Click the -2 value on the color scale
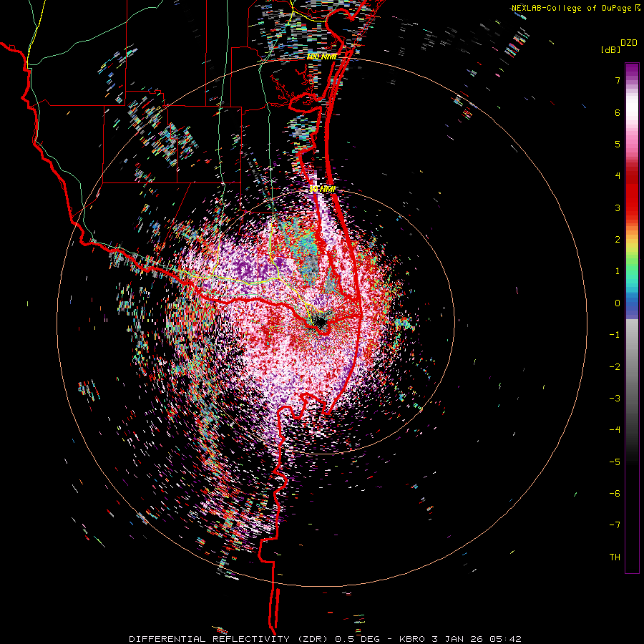 (615, 367)
